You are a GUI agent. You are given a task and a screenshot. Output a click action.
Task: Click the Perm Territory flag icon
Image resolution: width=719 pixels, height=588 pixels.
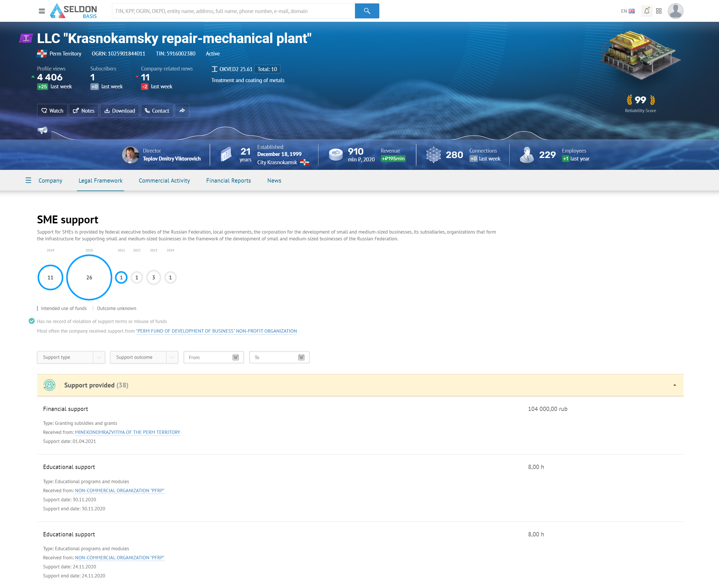pyautogui.click(x=42, y=54)
